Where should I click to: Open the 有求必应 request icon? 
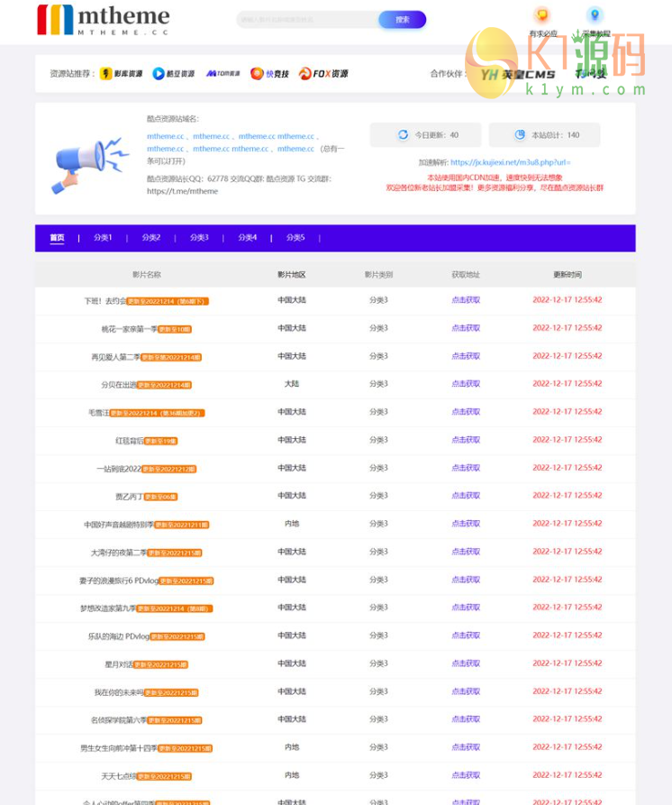[542, 15]
